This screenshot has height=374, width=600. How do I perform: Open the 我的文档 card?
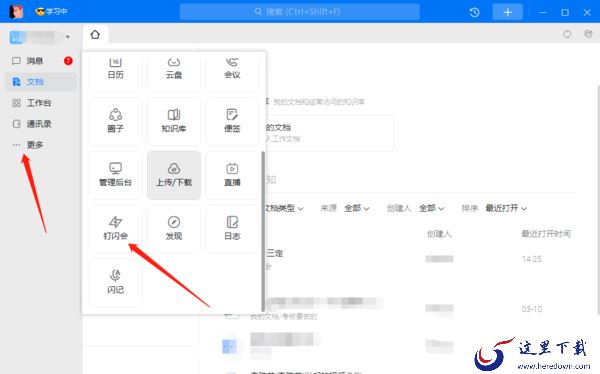click(329, 133)
